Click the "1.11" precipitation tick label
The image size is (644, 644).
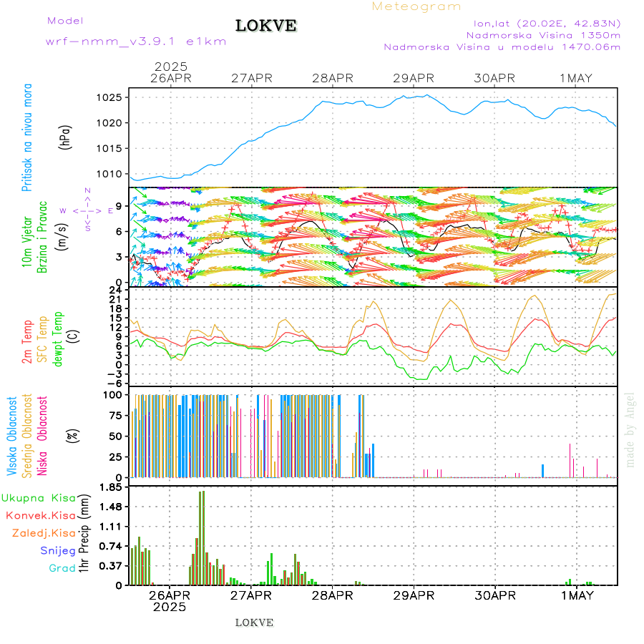[111, 527]
